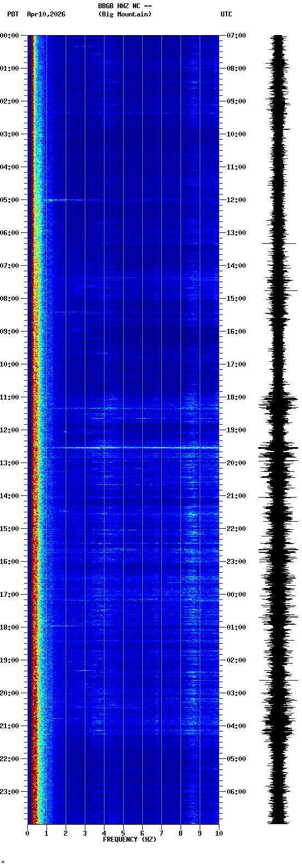Click the '5' frequency axis tick label
302x868 pixels.
click(x=123, y=833)
